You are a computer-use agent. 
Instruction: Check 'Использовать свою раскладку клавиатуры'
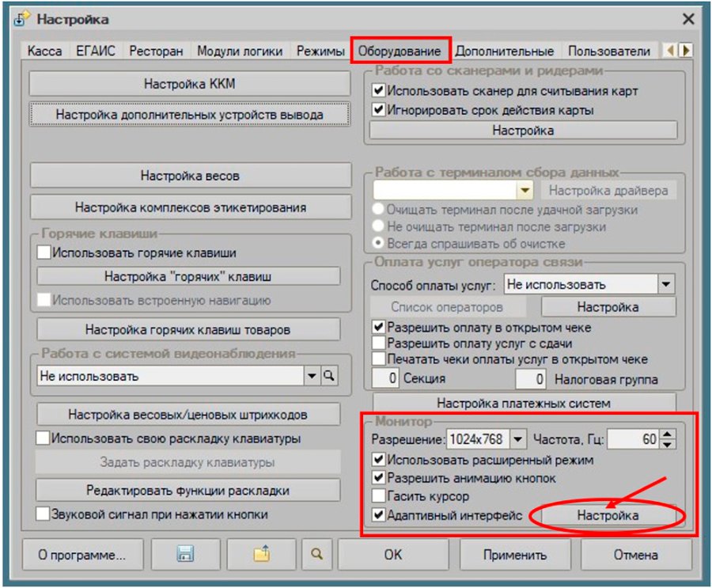pos(43,438)
